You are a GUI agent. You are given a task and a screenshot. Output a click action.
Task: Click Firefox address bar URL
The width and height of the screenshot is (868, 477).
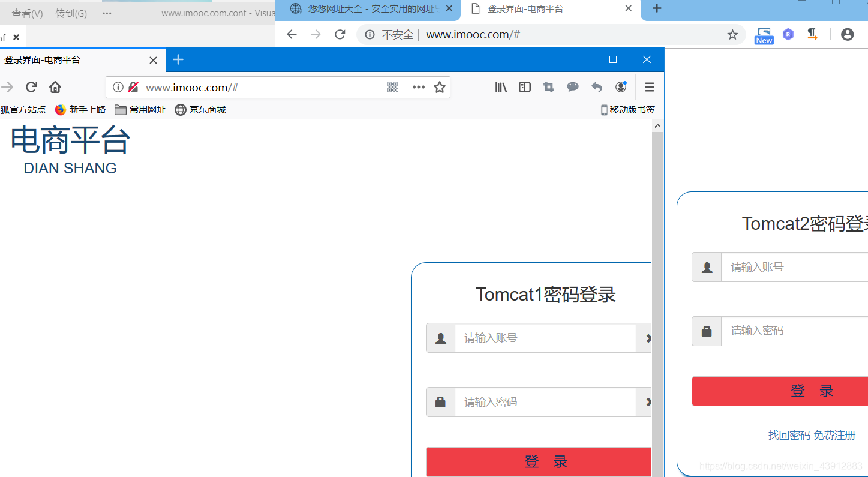coord(192,88)
